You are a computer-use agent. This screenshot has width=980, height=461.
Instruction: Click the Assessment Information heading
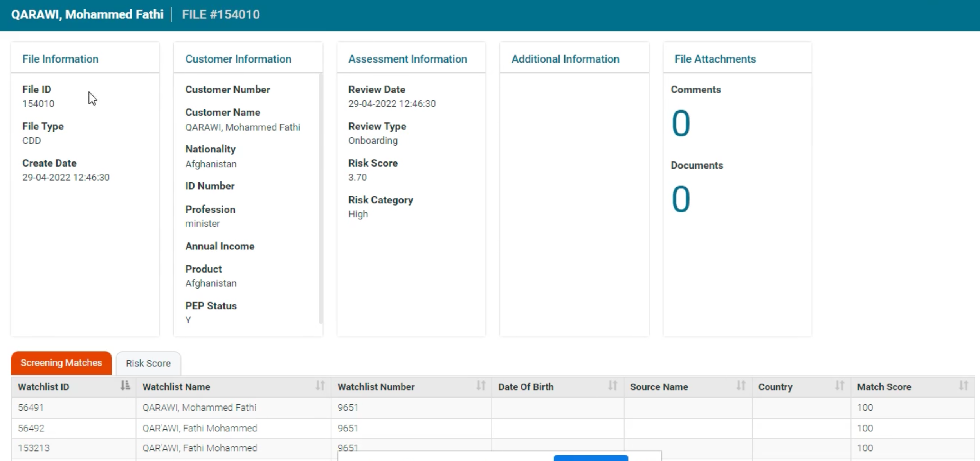[407, 59]
